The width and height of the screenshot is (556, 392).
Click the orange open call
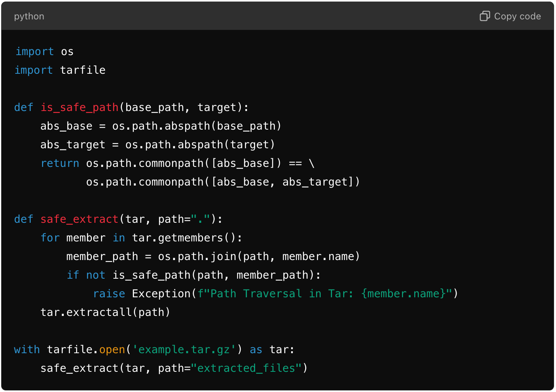pyautogui.click(x=112, y=350)
